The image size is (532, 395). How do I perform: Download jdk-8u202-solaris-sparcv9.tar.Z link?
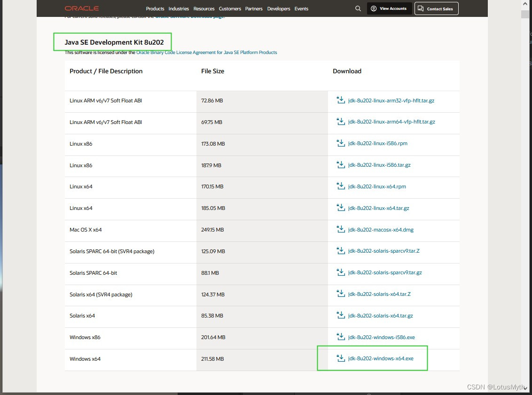(384, 251)
